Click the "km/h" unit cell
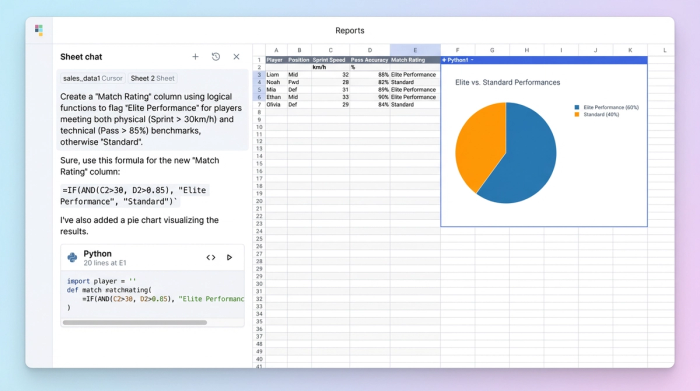The width and height of the screenshot is (700, 391). pyautogui.click(x=330, y=67)
